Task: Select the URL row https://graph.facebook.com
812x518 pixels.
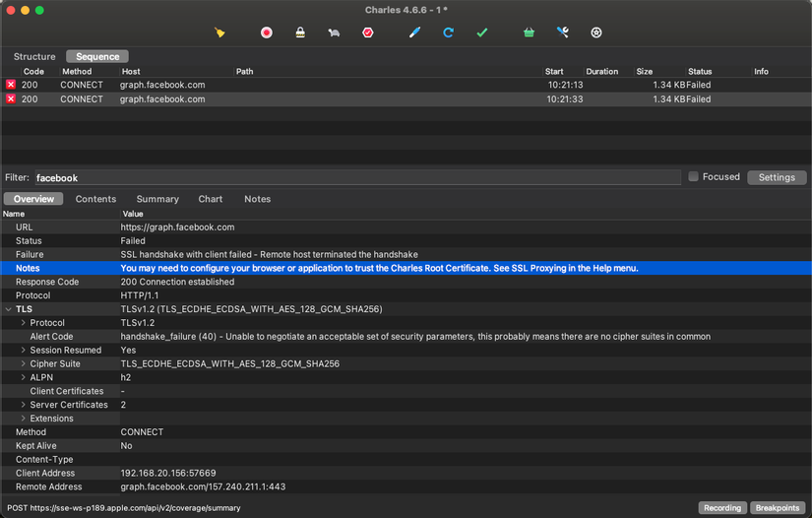Action: [406, 227]
